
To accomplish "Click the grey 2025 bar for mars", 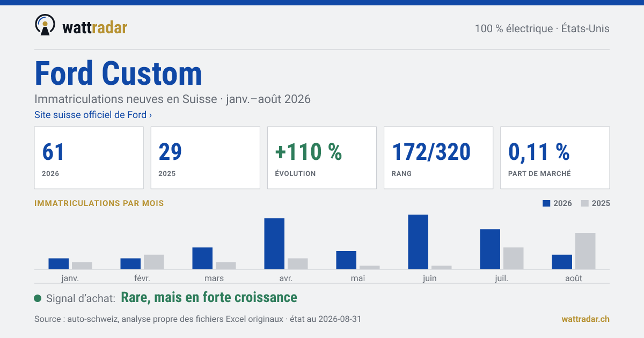I will tap(226, 266).
